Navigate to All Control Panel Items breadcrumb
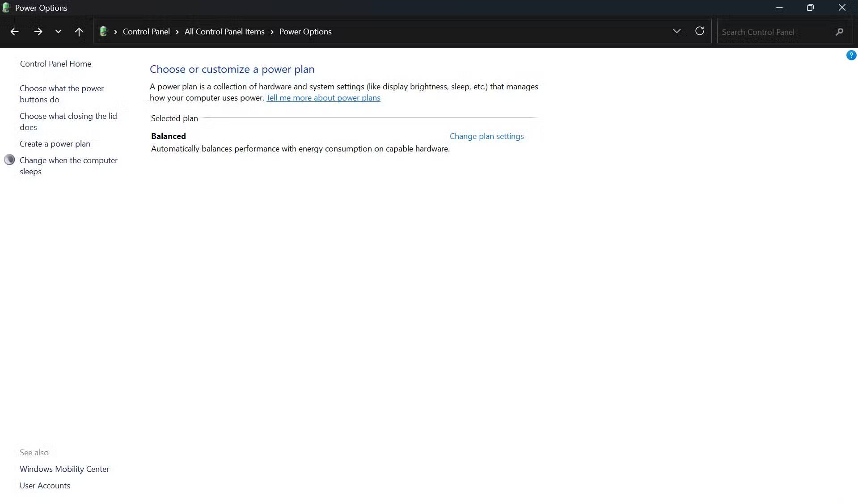 [x=224, y=32]
